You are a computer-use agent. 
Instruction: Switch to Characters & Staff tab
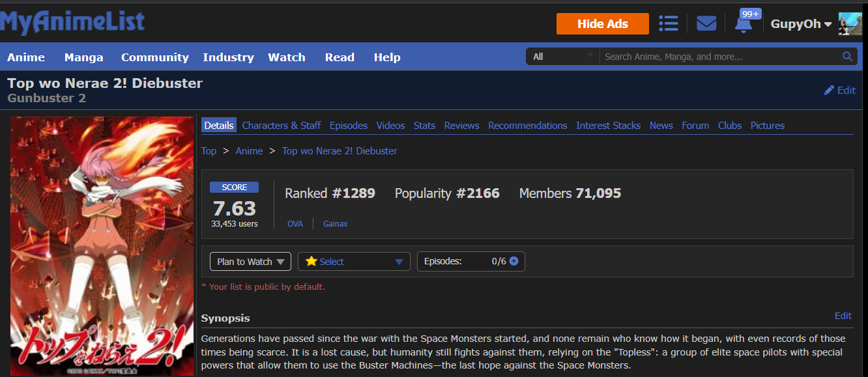coord(281,126)
